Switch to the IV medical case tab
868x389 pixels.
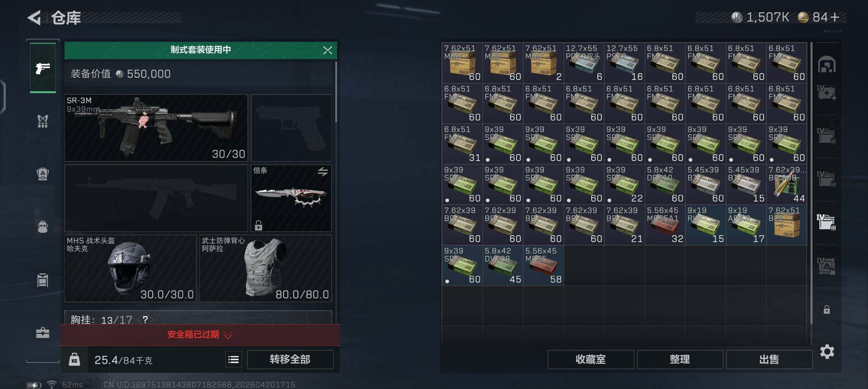[826, 93]
